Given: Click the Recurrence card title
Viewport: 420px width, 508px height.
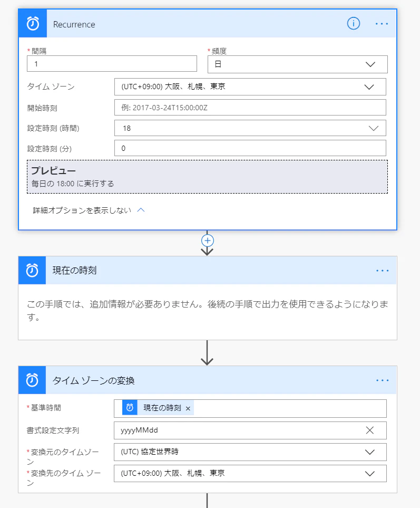Looking at the screenshot, I should [x=74, y=24].
